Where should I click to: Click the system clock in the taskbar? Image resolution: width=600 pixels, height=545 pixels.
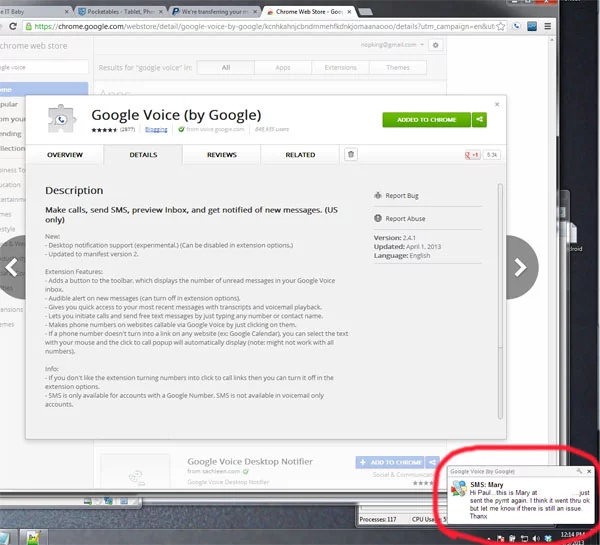click(x=573, y=537)
